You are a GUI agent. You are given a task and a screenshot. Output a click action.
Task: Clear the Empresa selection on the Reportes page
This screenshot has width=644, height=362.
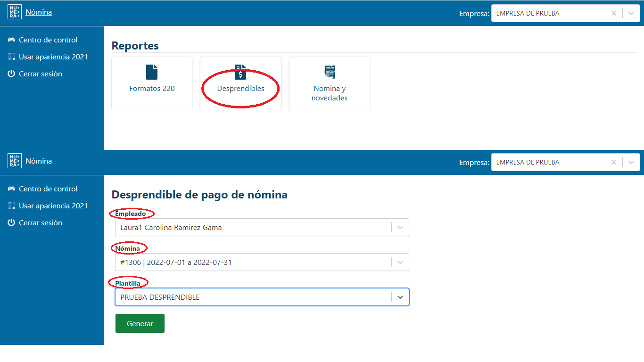click(614, 13)
